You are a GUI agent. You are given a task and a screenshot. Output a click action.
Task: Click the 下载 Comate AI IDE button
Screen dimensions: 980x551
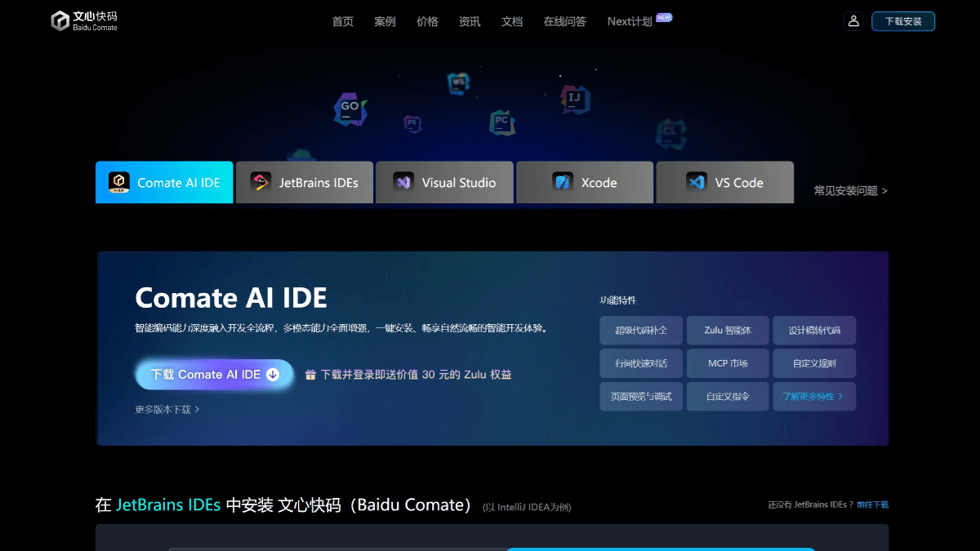coord(214,374)
